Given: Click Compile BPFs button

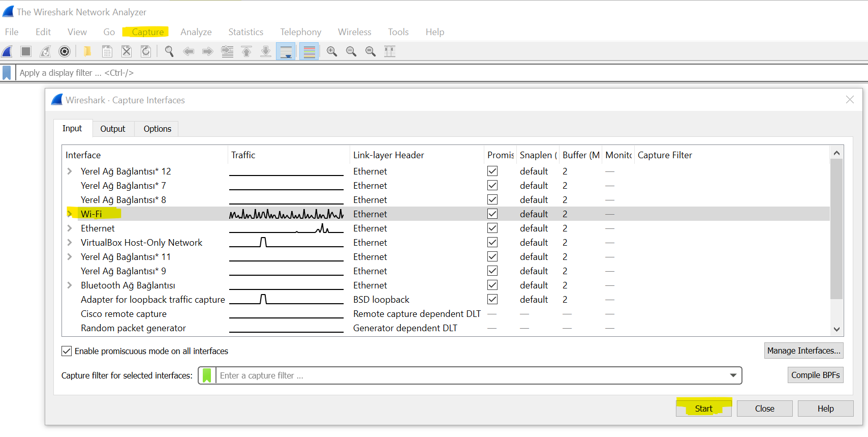Looking at the screenshot, I should [x=816, y=375].
